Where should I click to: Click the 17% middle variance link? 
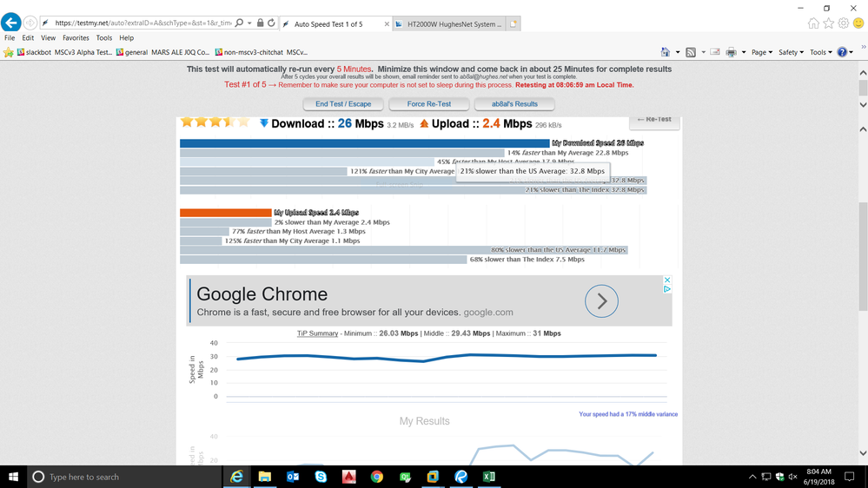click(627, 414)
